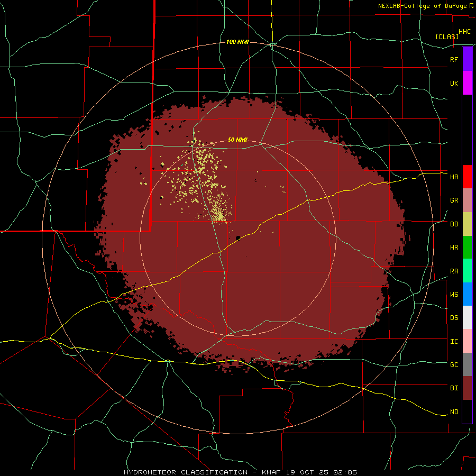Click the dark red BI legend swatch
This screenshot has width=476, height=476.
[467, 388]
